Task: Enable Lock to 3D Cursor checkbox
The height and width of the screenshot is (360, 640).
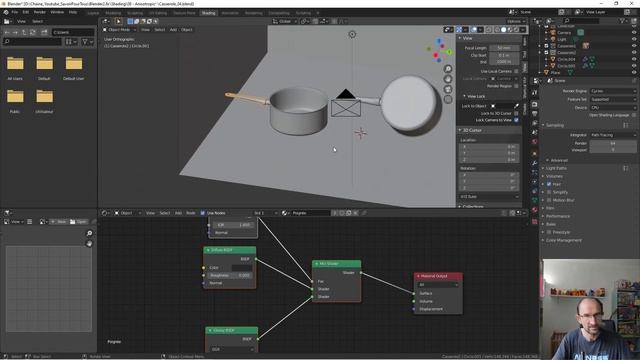Action: click(516, 113)
